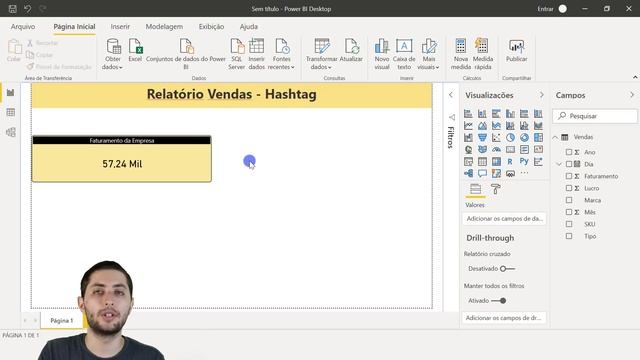Screen dimensions: 640x360
Task: Toggle the Manter todos os filtros switch
Action: (499, 301)
